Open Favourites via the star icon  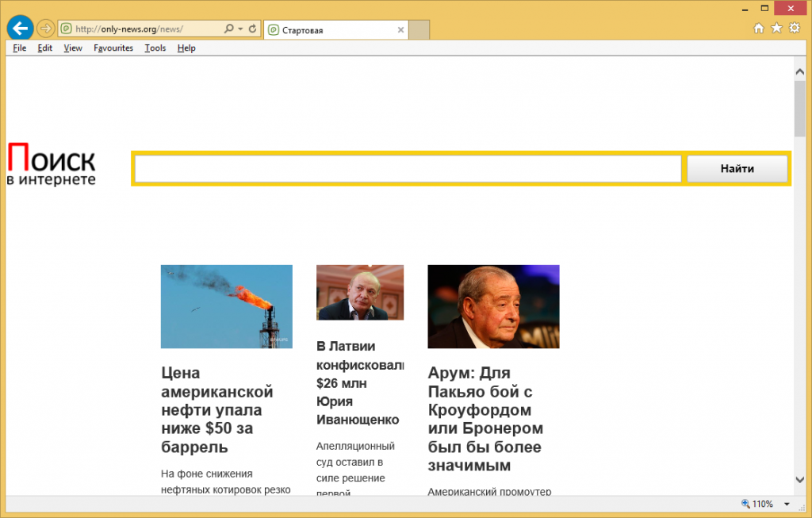pos(776,29)
